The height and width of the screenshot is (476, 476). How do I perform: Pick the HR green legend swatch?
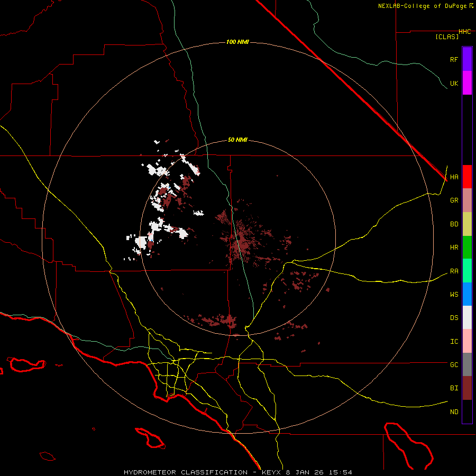click(x=467, y=247)
